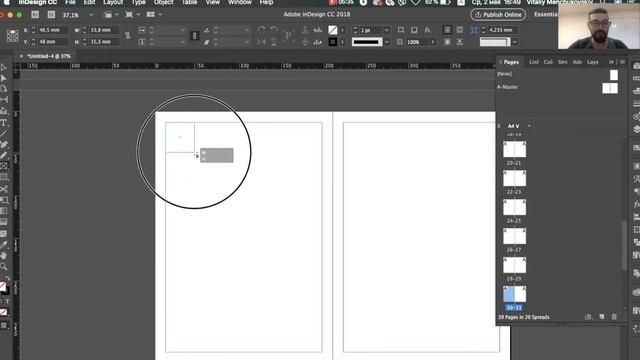Apply None swatch at toolbox bottom
Screen dimensions: 640x360
(x=4, y=313)
